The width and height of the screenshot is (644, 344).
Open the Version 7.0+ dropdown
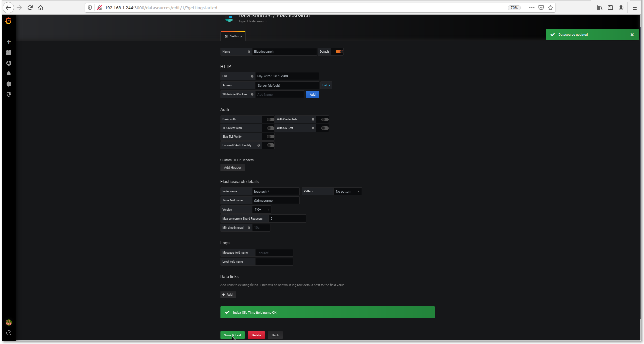pos(261,210)
